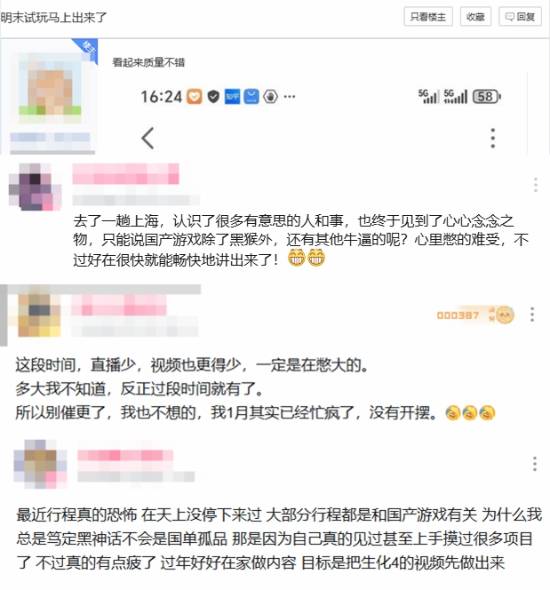Click the thread title 明末试玩马上出来了
Image resolution: width=550 pixels, height=590 pixels.
click(54, 17)
